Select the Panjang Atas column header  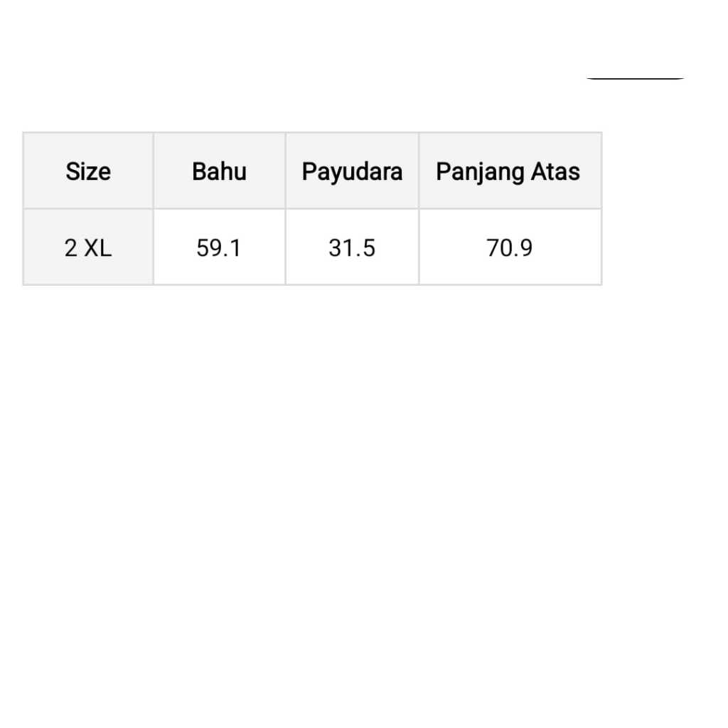click(x=508, y=171)
